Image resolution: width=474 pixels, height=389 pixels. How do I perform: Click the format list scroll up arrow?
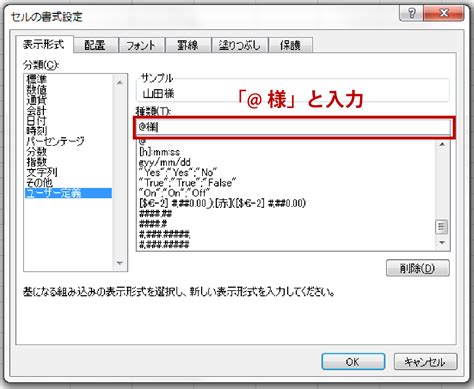pos(442,145)
